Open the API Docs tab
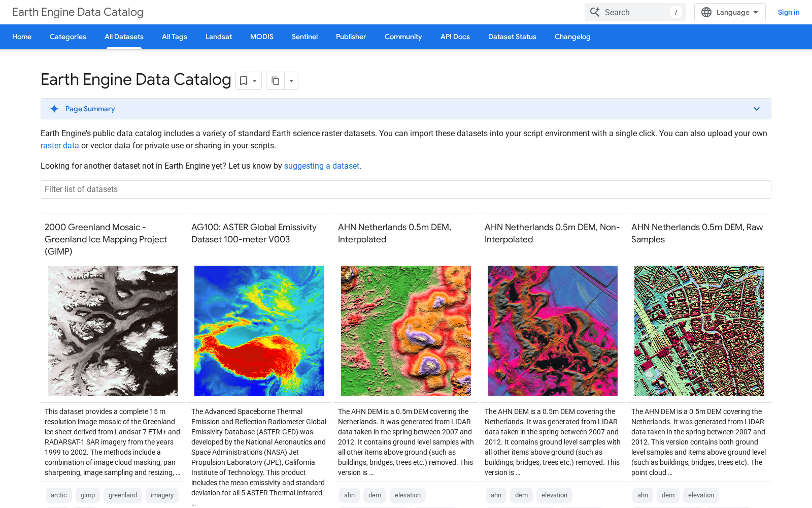 [x=455, y=37]
